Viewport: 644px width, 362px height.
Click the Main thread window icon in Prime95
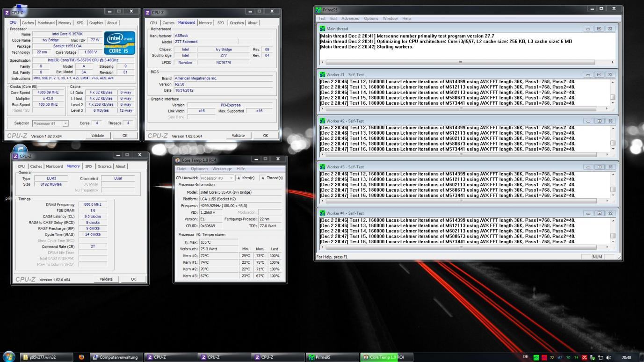click(322, 29)
